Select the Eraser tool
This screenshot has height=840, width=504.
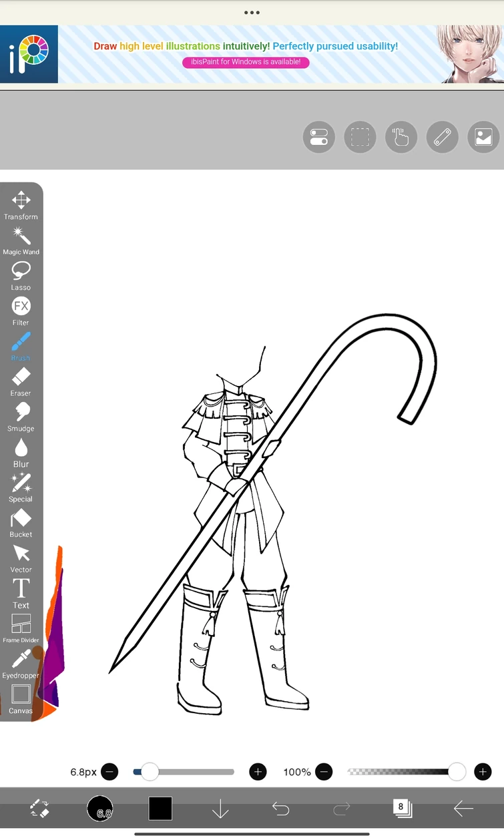pyautogui.click(x=21, y=383)
